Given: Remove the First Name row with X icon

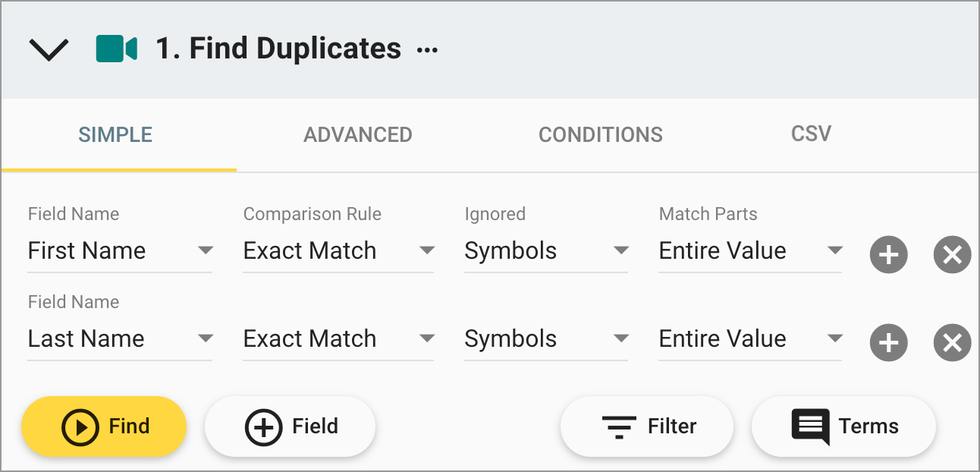Looking at the screenshot, I should point(952,254).
